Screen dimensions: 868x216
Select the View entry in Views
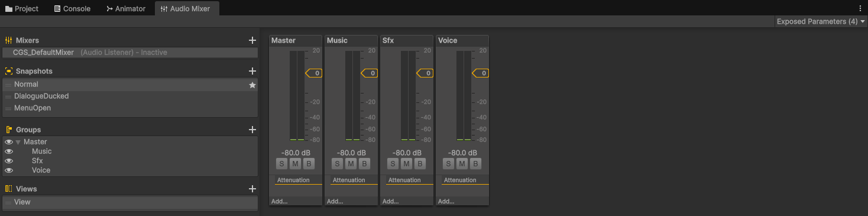tap(130, 202)
